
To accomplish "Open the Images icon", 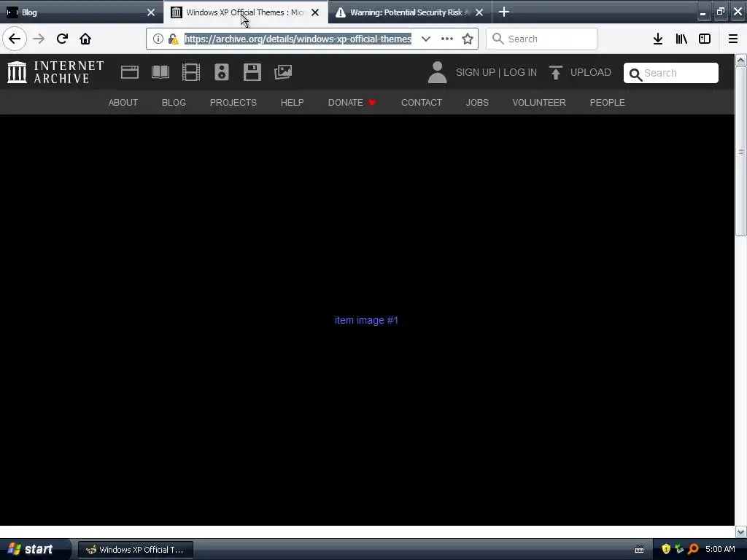I will pos(283,72).
